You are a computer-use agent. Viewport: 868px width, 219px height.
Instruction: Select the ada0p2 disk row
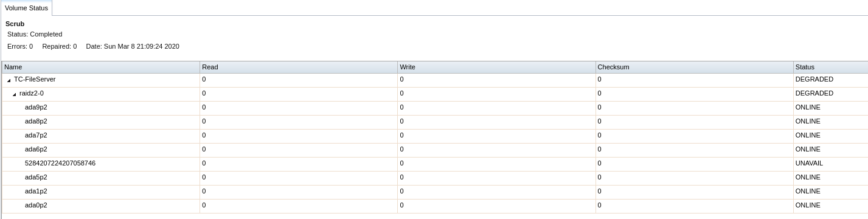434,206
